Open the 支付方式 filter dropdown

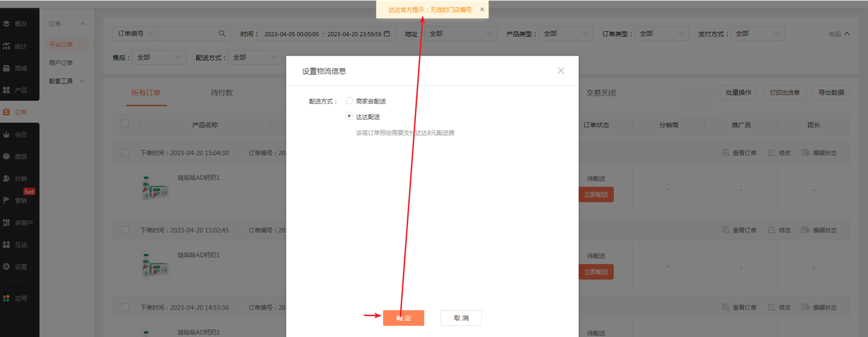click(x=758, y=33)
